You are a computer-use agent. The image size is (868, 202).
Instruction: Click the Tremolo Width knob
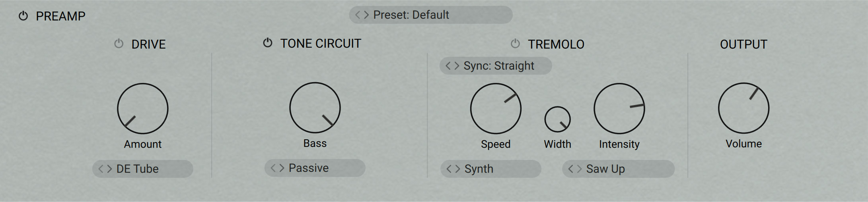557,119
